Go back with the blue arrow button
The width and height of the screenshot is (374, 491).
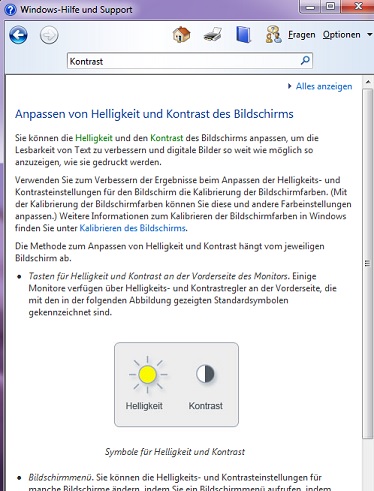(x=18, y=35)
